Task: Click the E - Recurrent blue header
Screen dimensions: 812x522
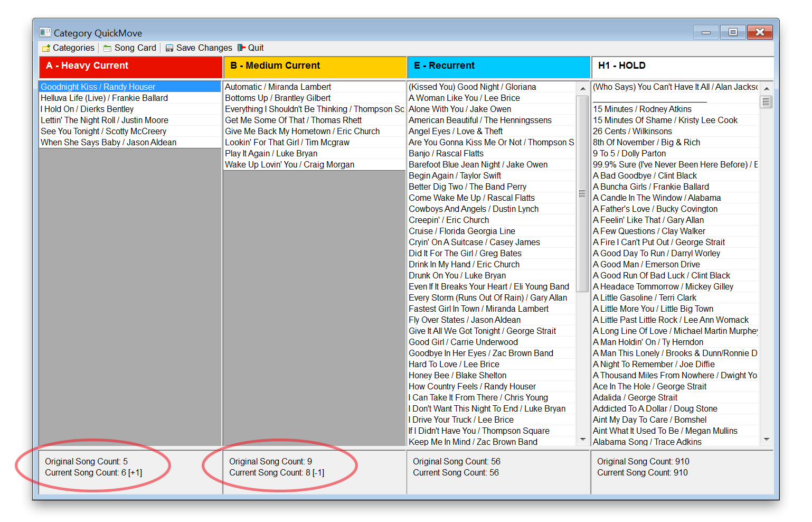Action: click(x=498, y=67)
